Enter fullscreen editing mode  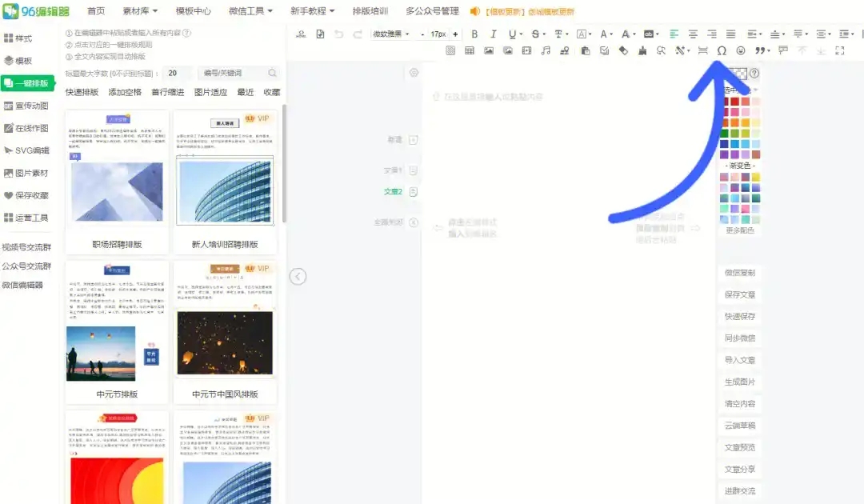pos(840,50)
